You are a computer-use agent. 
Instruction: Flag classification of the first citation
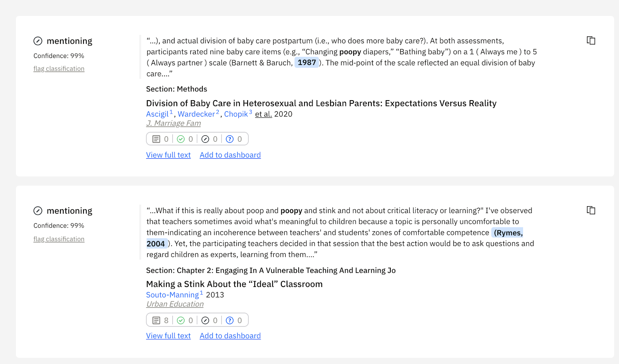click(59, 69)
